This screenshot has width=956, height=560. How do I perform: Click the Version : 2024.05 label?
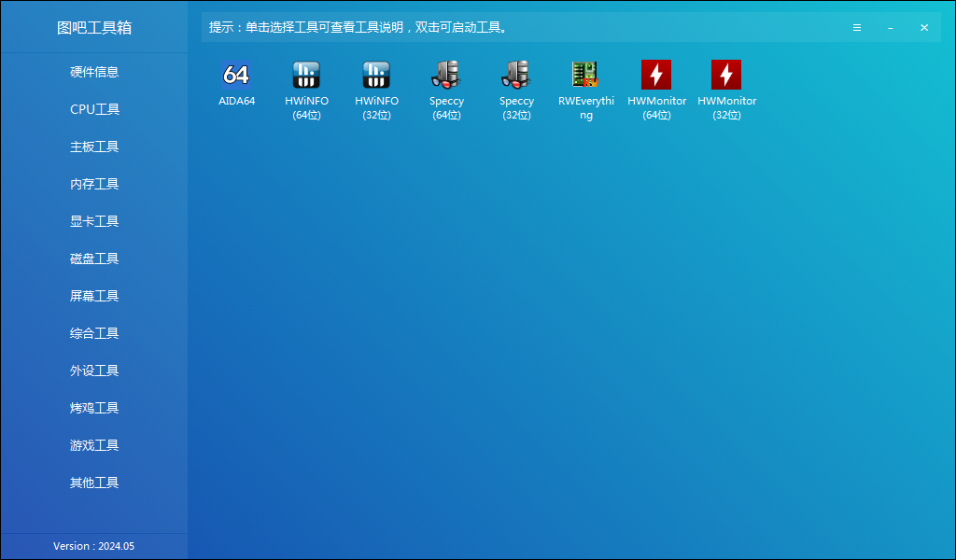point(94,546)
